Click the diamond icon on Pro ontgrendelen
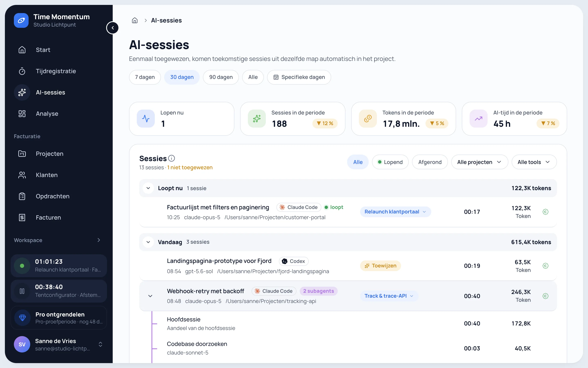 pyautogui.click(x=22, y=318)
